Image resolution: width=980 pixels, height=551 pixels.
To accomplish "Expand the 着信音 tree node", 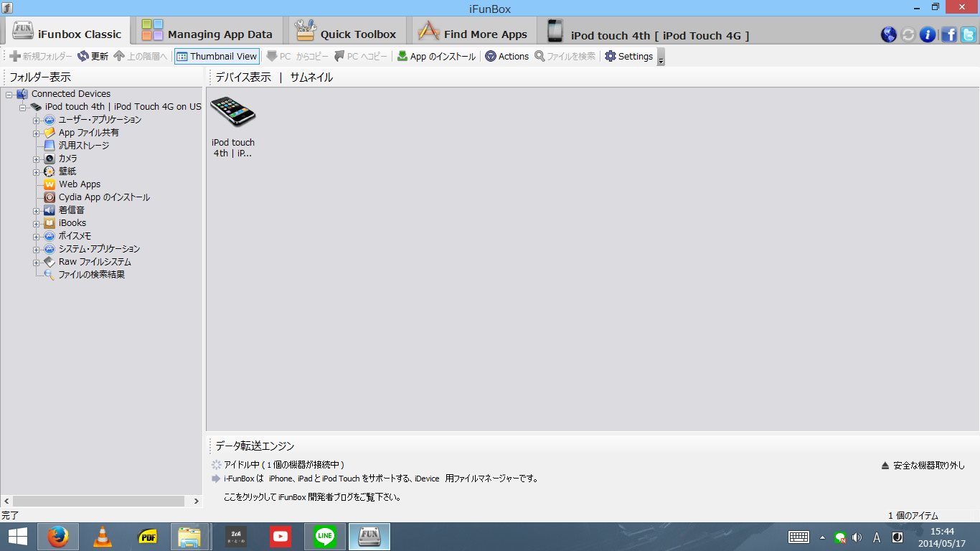I will point(36,210).
